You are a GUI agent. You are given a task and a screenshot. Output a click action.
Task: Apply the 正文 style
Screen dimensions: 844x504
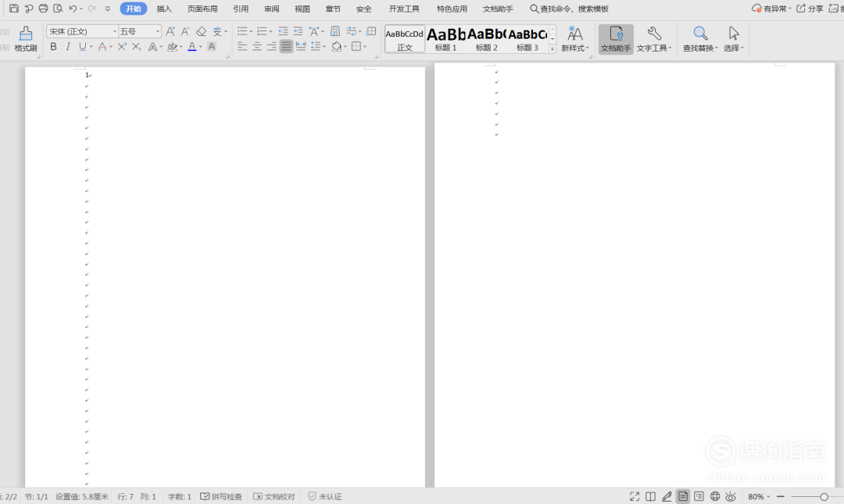pyautogui.click(x=404, y=39)
